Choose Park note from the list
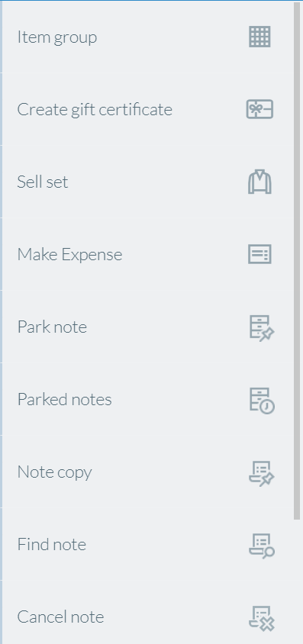 pyautogui.click(x=148, y=327)
